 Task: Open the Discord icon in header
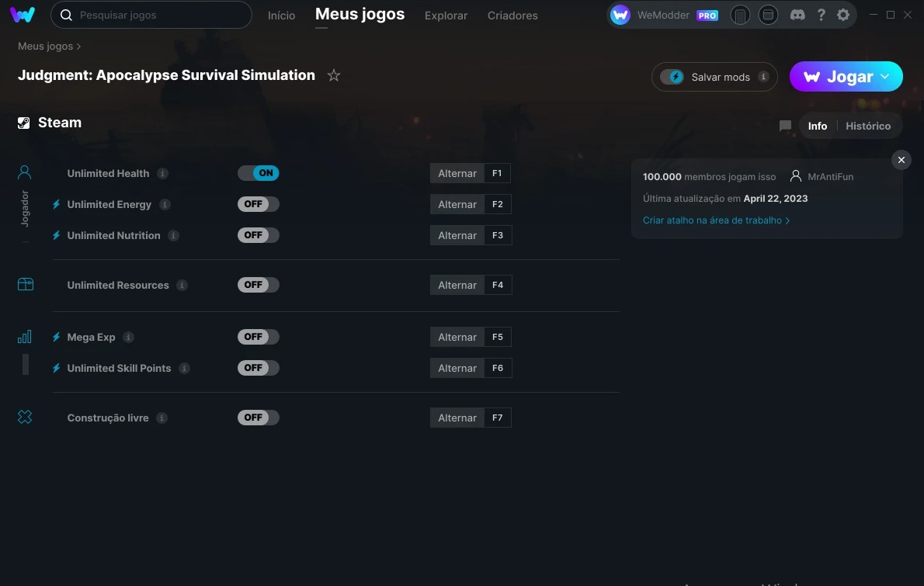coord(797,16)
